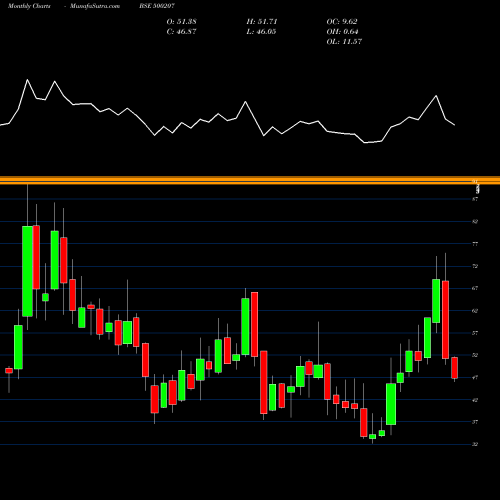The height and width of the screenshot is (500, 500).
Task: Click the "OC: 9.62" reading
Action: 342,22
